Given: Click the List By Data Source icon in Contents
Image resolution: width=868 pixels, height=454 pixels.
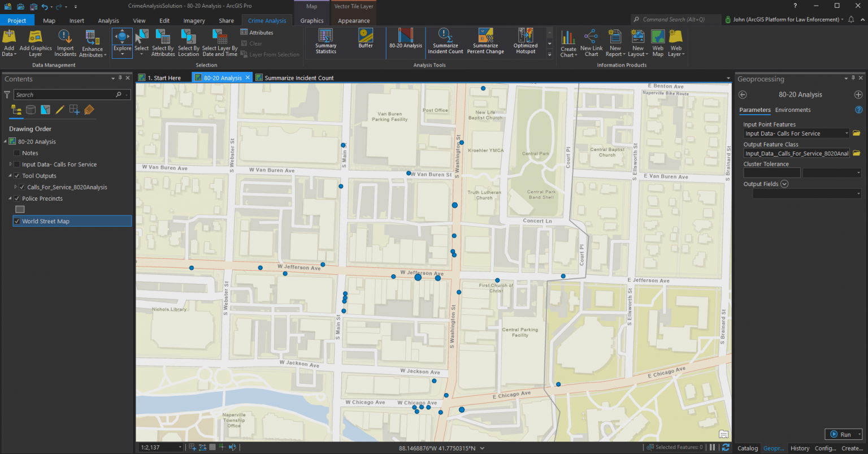Looking at the screenshot, I should (x=31, y=110).
